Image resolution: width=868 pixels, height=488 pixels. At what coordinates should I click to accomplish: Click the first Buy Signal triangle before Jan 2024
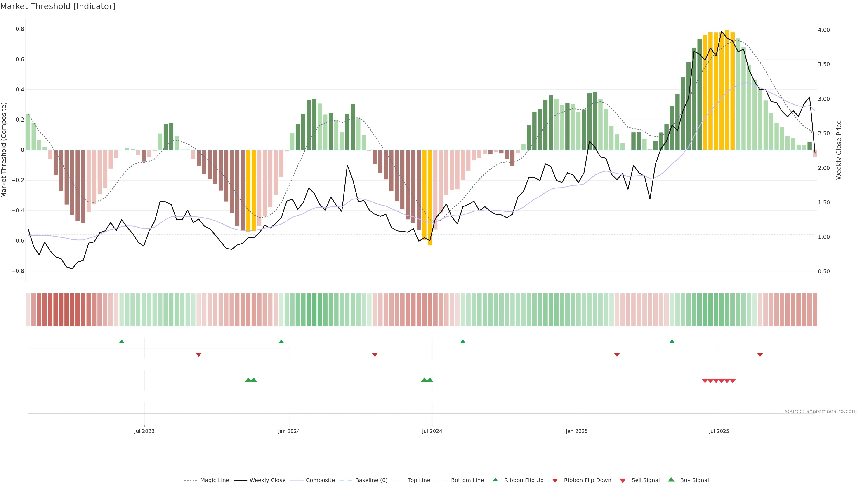pyautogui.click(x=248, y=380)
